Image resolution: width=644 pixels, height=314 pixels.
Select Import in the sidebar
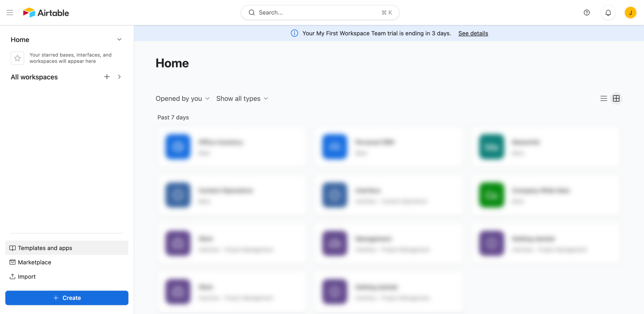coord(67,277)
